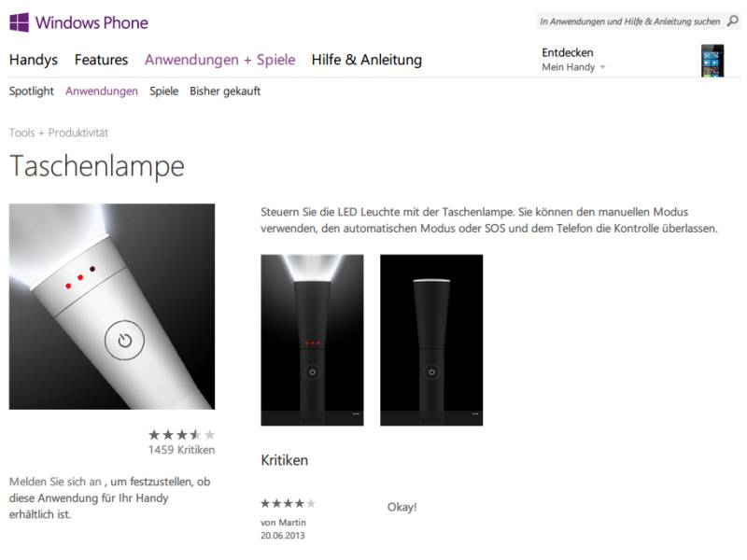Click the 1459 Kritiken link

pos(181,450)
